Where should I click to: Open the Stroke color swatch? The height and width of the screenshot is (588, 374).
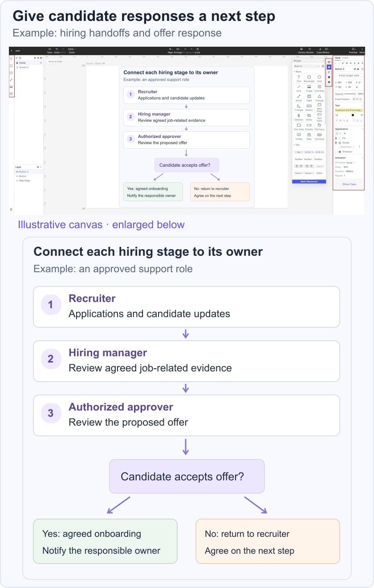coord(340,143)
